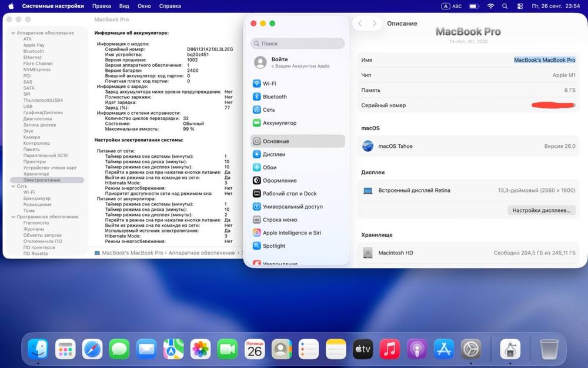
Task: Open Launchpad apps icon in Dock
Action: click(x=65, y=349)
